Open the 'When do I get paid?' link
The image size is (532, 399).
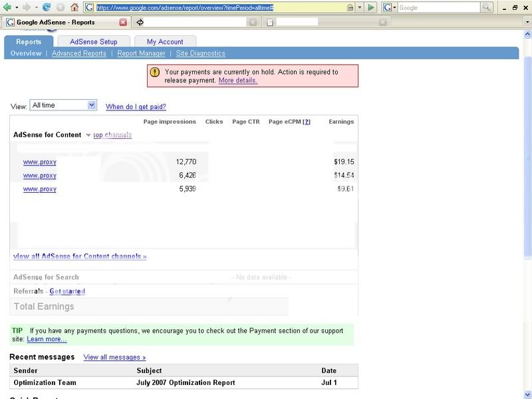click(x=136, y=107)
